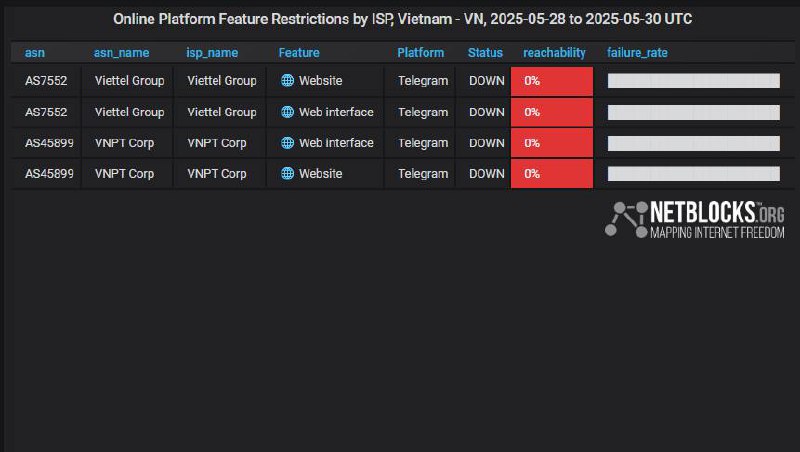Click the failure_rate column header
The width and height of the screenshot is (800, 452).
click(x=637, y=53)
